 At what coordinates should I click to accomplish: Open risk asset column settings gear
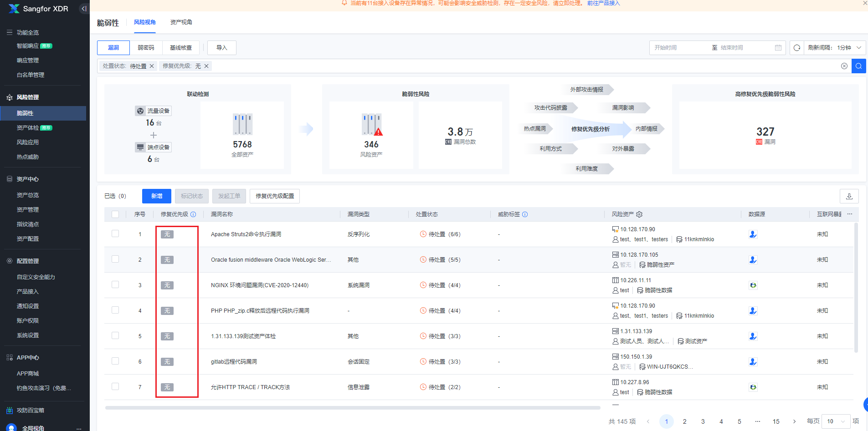pyautogui.click(x=639, y=214)
